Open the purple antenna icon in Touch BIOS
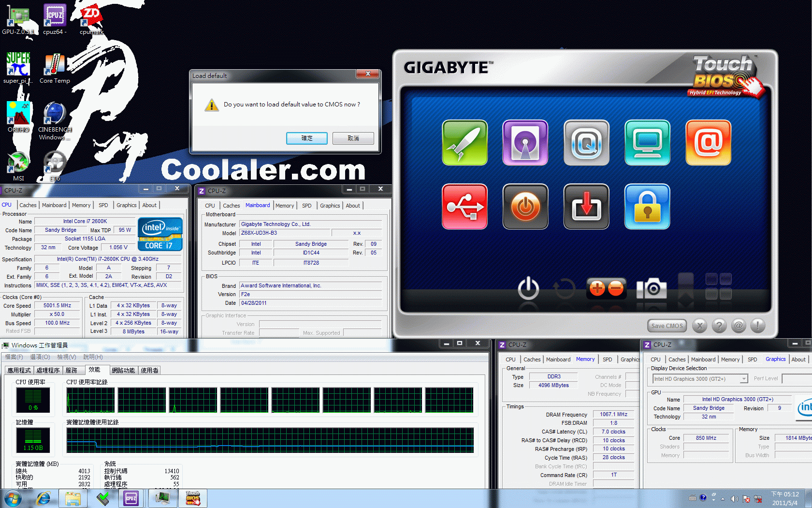 (525, 143)
